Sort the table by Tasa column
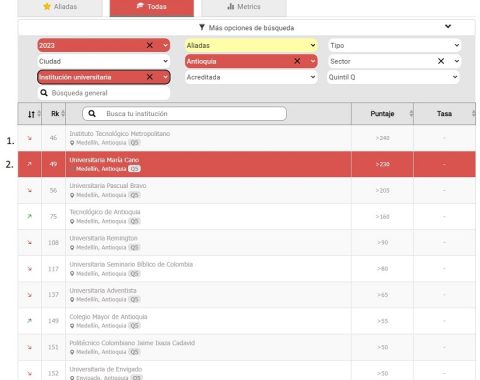 (x=444, y=114)
